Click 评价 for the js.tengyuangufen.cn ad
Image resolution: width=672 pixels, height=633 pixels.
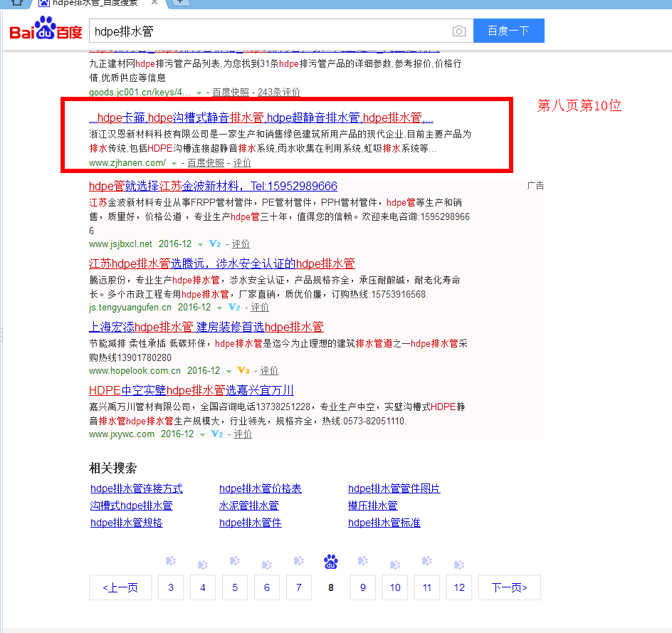pyautogui.click(x=260, y=308)
